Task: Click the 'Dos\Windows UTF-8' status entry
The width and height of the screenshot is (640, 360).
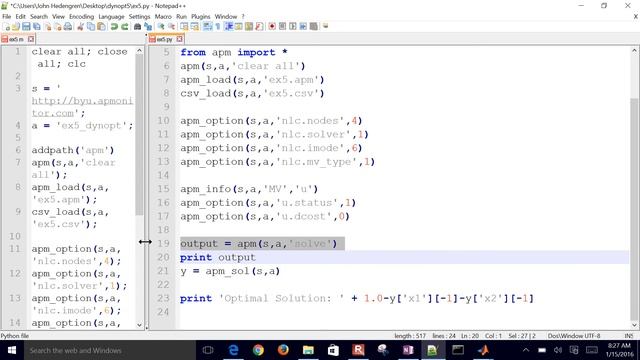Action: click(x=574, y=336)
